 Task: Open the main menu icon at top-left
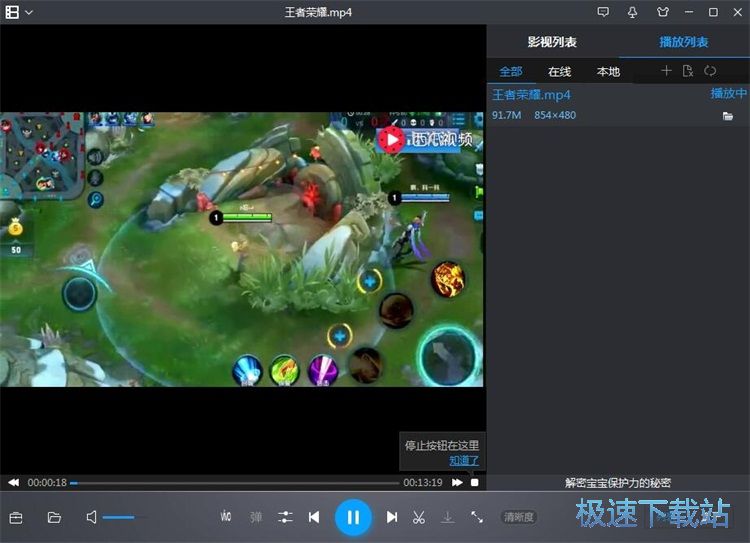click(12, 12)
